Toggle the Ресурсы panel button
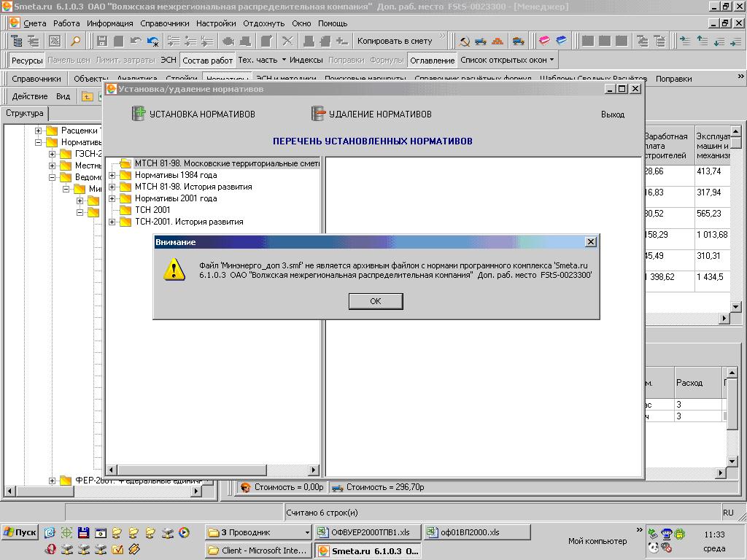Screen dimensions: 747x560 [27, 61]
